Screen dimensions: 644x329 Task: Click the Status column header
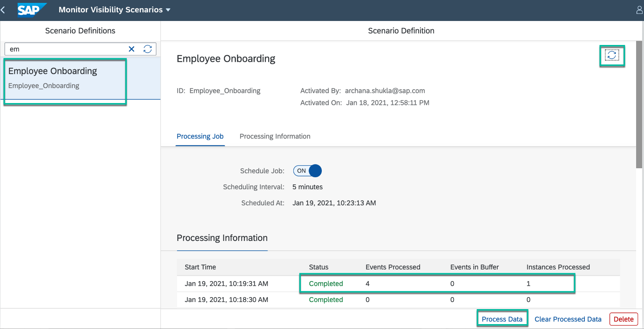(x=318, y=267)
